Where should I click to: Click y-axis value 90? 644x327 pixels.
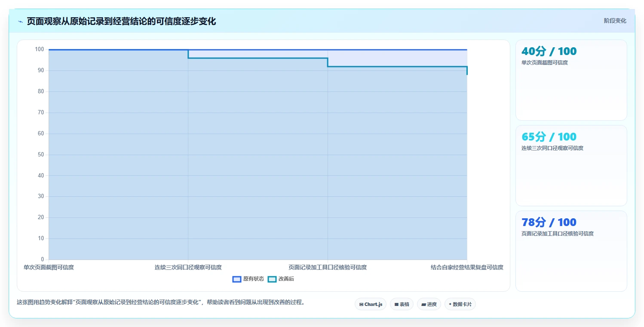pyautogui.click(x=41, y=70)
